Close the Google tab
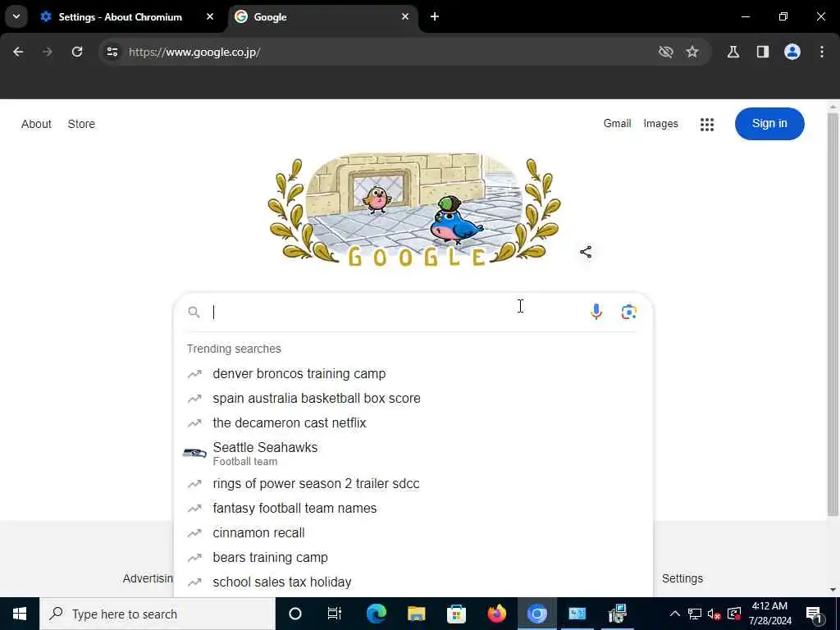 click(405, 16)
